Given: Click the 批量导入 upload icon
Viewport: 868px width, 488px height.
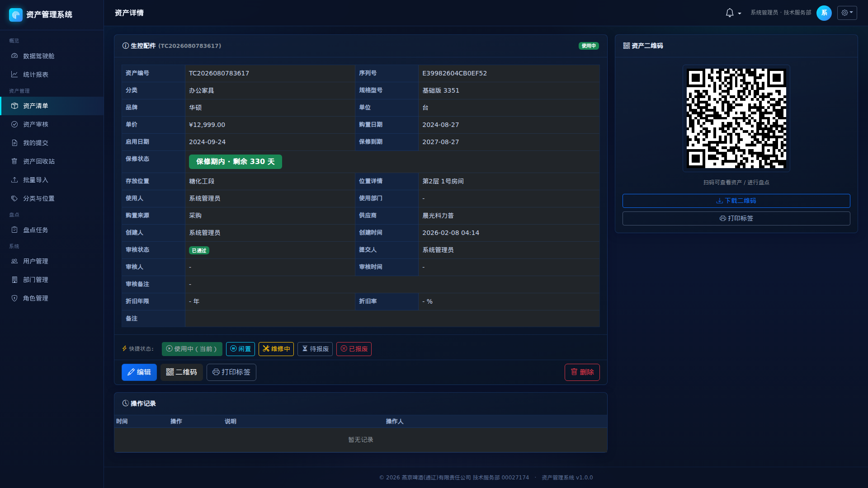Looking at the screenshot, I should tap(14, 180).
